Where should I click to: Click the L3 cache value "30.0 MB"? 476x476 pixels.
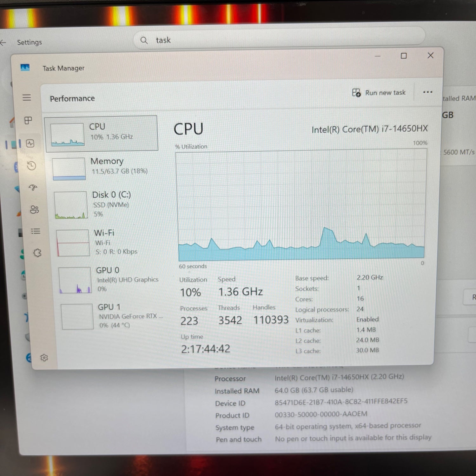(x=367, y=350)
